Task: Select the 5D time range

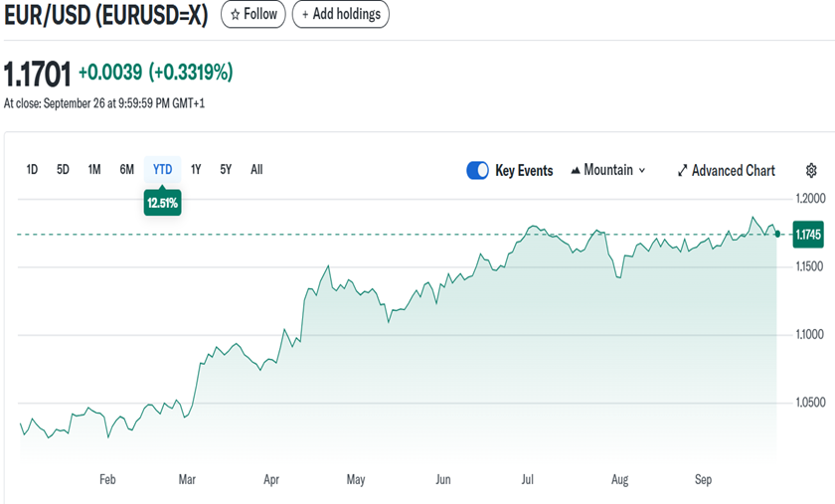Action: pyautogui.click(x=63, y=170)
